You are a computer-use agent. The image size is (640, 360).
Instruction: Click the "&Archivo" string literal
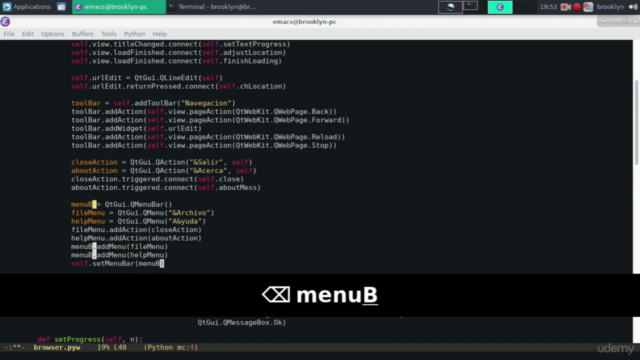tap(189, 213)
